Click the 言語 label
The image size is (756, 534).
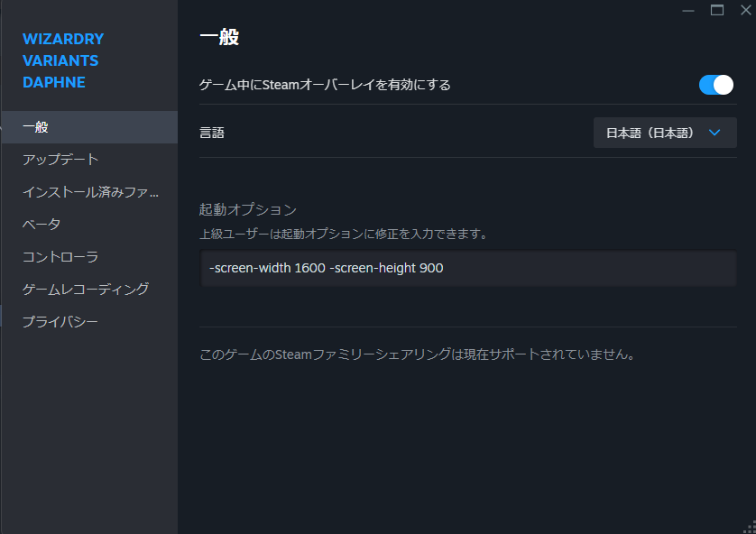[x=212, y=133]
